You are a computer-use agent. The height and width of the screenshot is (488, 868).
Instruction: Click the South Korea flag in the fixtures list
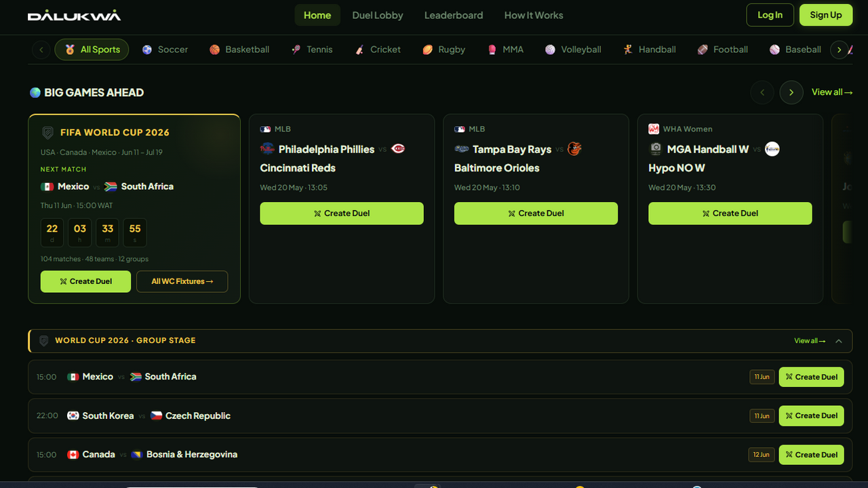click(73, 415)
